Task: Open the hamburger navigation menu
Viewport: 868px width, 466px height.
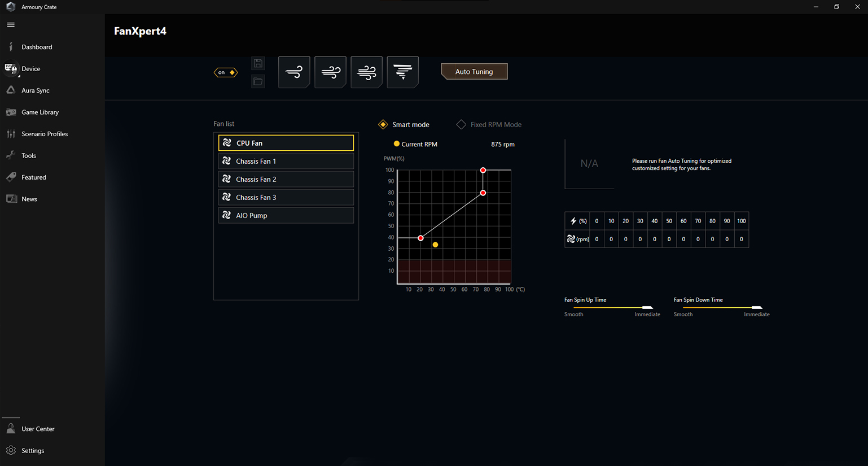Action: tap(11, 25)
